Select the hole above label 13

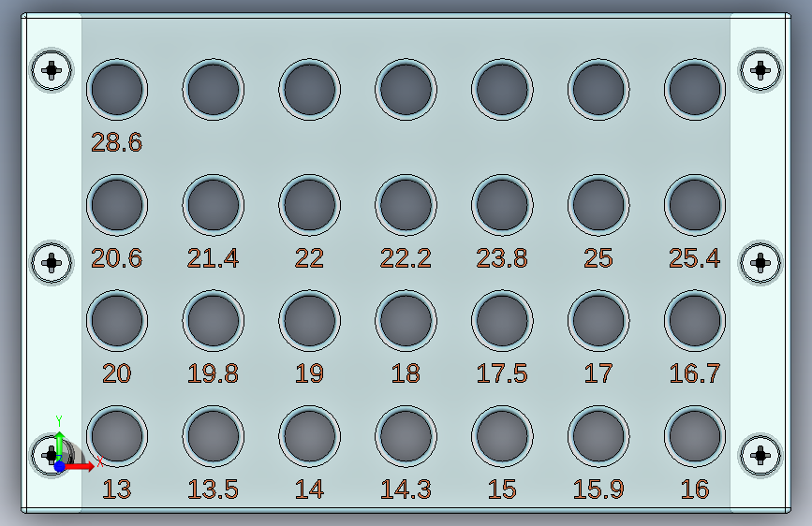pos(117,436)
